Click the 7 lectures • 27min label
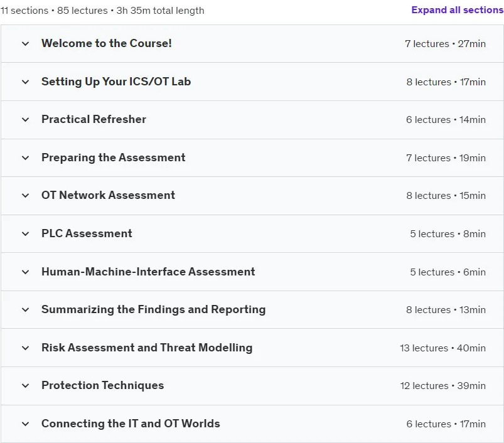This screenshot has height=443, width=504. 445,44
